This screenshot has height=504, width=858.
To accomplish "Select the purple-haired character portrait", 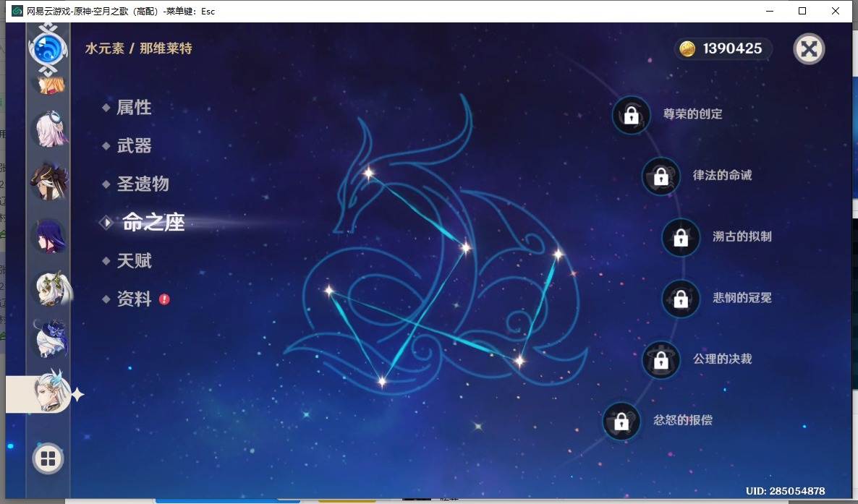I will tap(51, 236).
